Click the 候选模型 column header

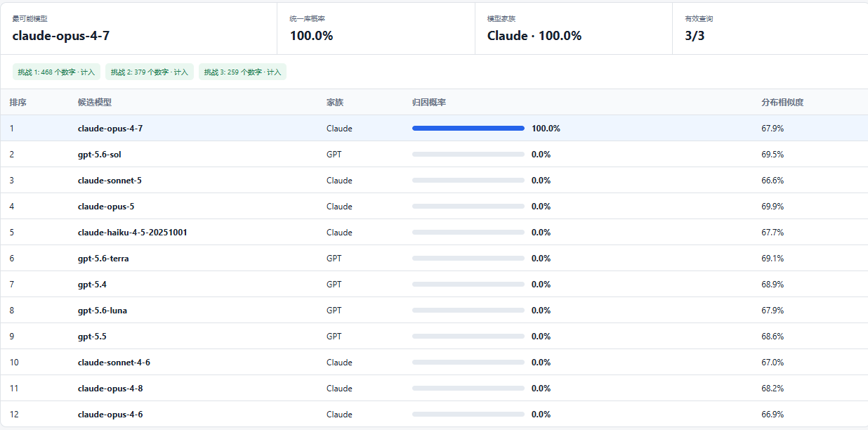pyautogui.click(x=95, y=103)
